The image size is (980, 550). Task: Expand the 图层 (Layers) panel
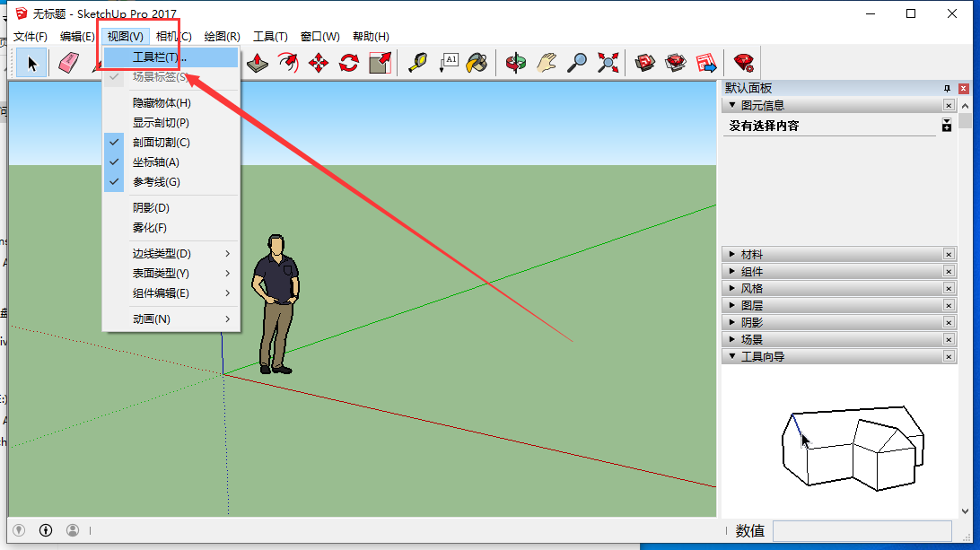pos(752,306)
